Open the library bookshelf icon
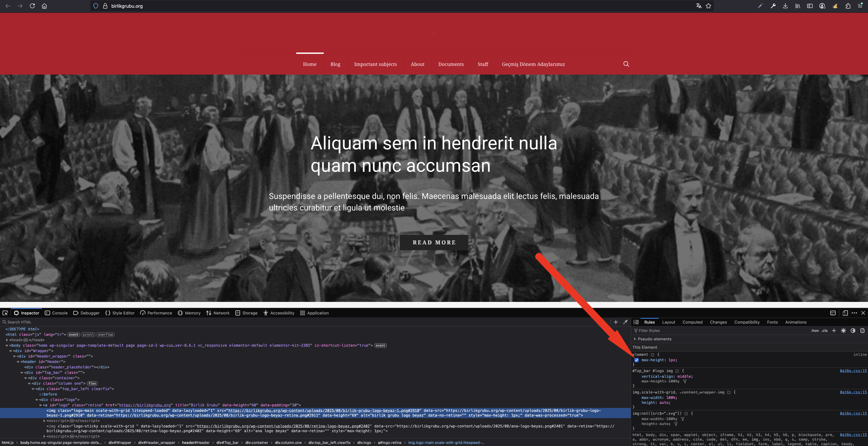Viewport: 868px width, 446px height. tap(798, 6)
